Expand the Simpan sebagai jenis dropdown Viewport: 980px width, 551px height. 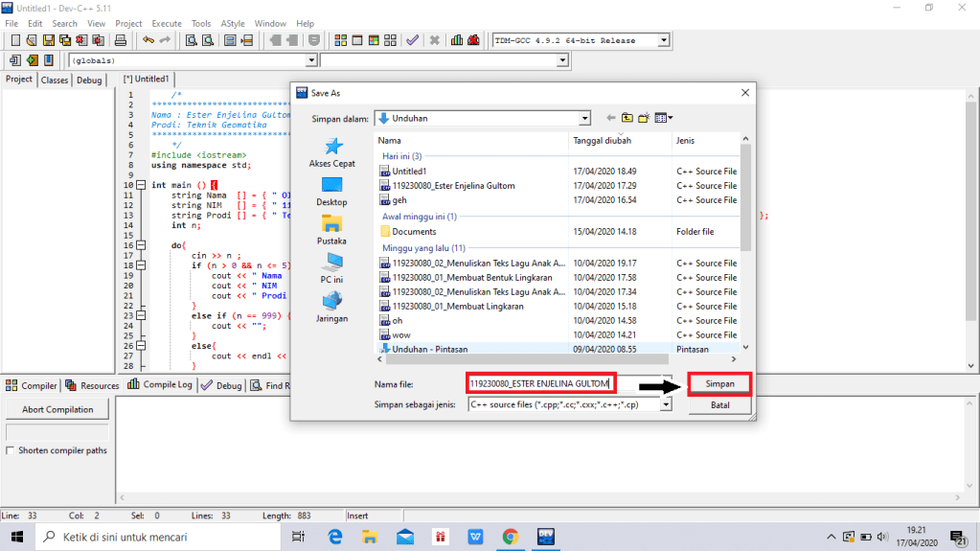(660, 404)
